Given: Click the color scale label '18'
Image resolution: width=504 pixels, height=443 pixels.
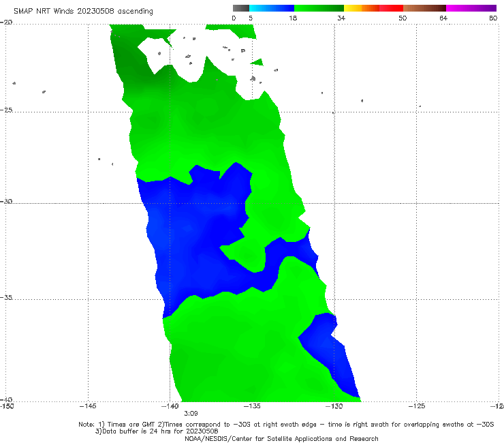Looking at the screenshot, I should pyautogui.click(x=293, y=18).
